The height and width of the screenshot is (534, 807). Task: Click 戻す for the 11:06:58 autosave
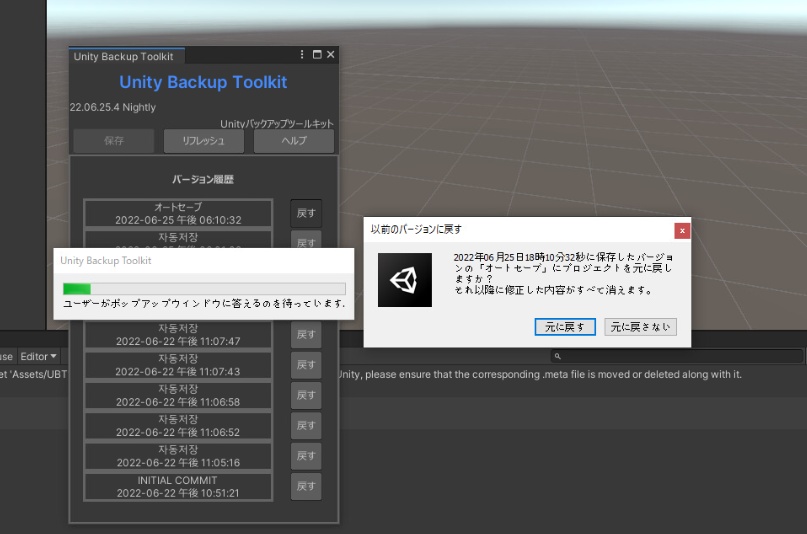point(306,395)
